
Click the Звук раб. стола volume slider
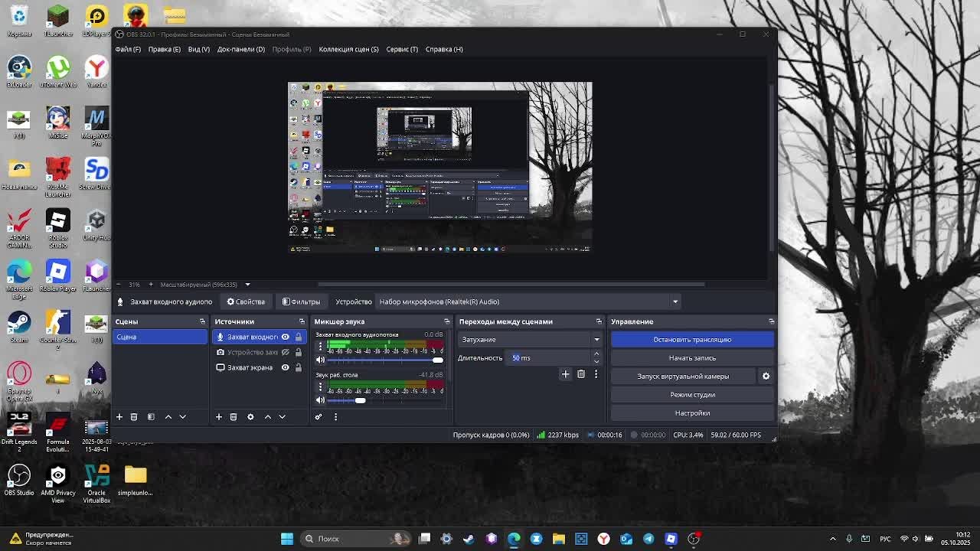(x=360, y=400)
